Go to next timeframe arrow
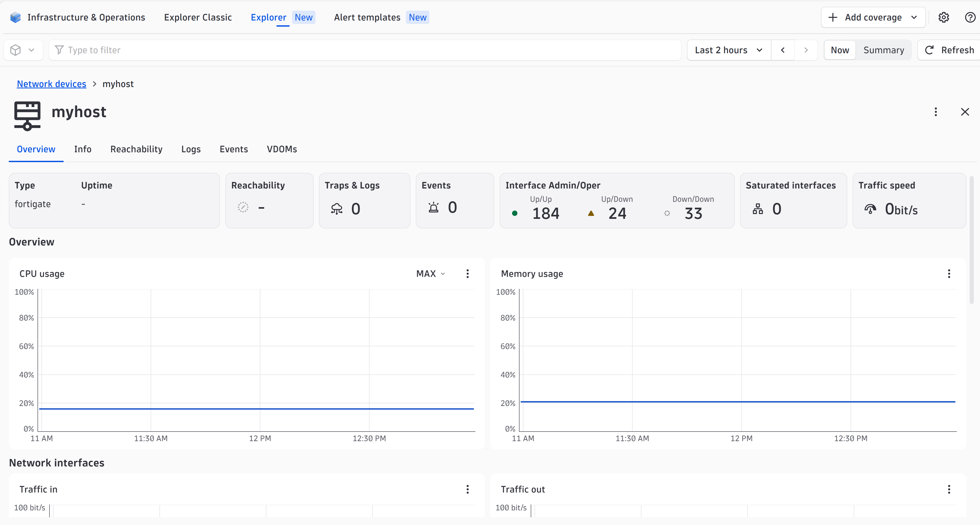980x525 pixels. tap(806, 50)
